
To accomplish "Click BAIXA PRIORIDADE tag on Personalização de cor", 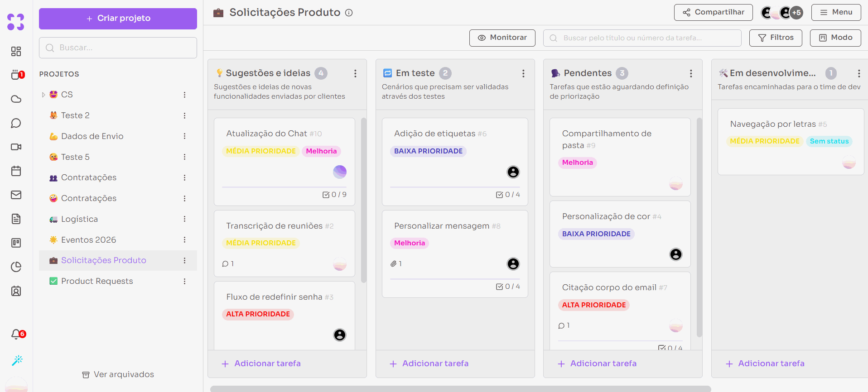I will [x=596, y=234].
